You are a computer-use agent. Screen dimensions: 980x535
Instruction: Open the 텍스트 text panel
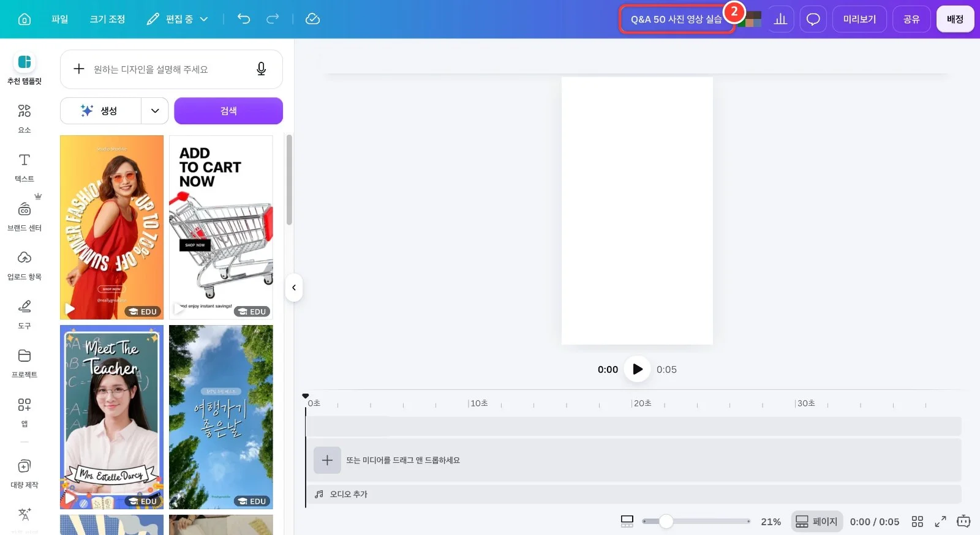(24, 167)
